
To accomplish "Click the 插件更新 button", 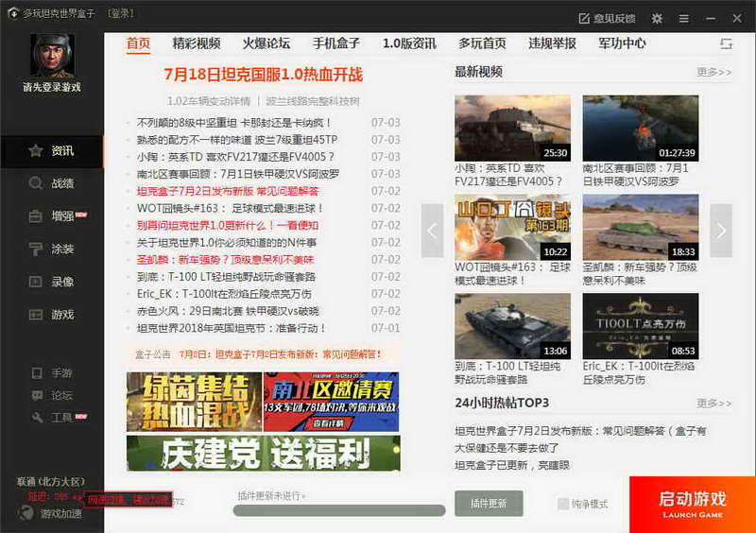I will (x=489, y=504).
